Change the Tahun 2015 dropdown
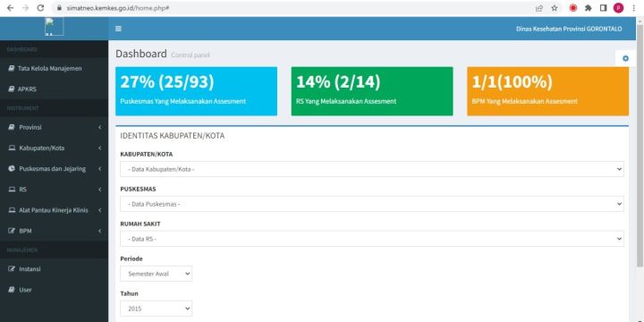 pos(156,309)
